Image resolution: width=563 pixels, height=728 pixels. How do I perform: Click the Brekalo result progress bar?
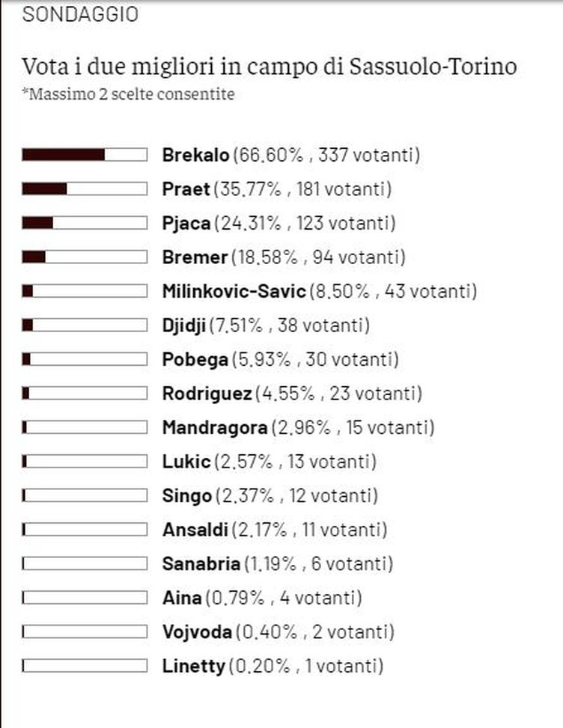(85, 155)
